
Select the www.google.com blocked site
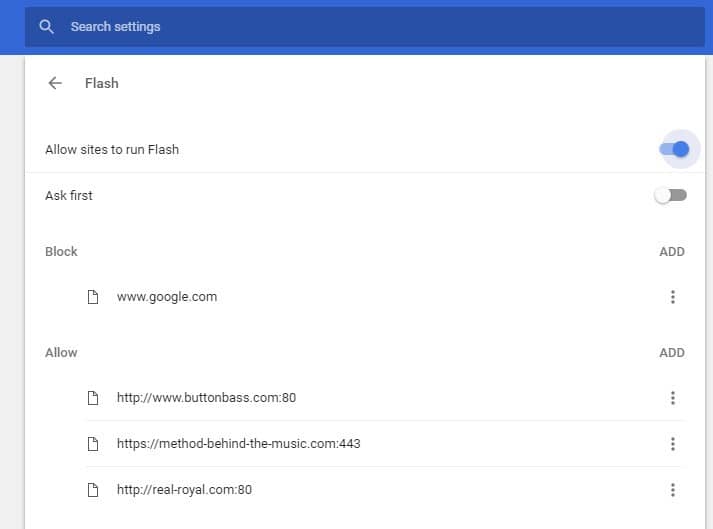click(167, 297)
